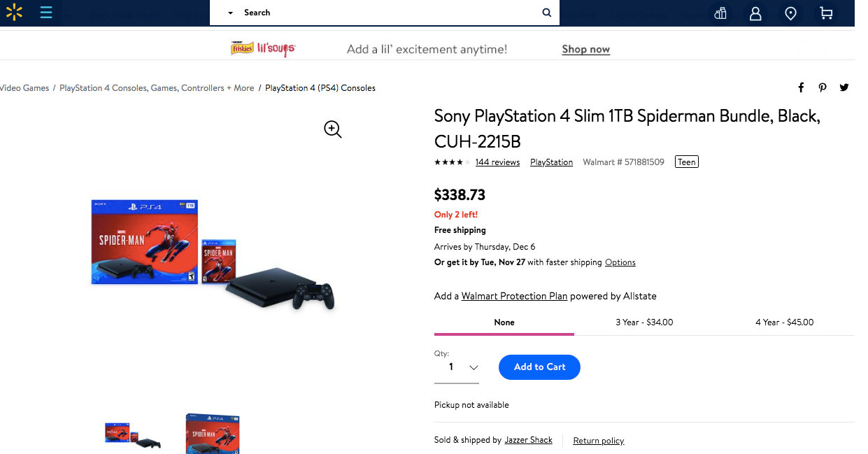Image resolution: width=868 pixels, height=454 pixels.
Task: Zoom in on the product image
Action: coord(333,129)
